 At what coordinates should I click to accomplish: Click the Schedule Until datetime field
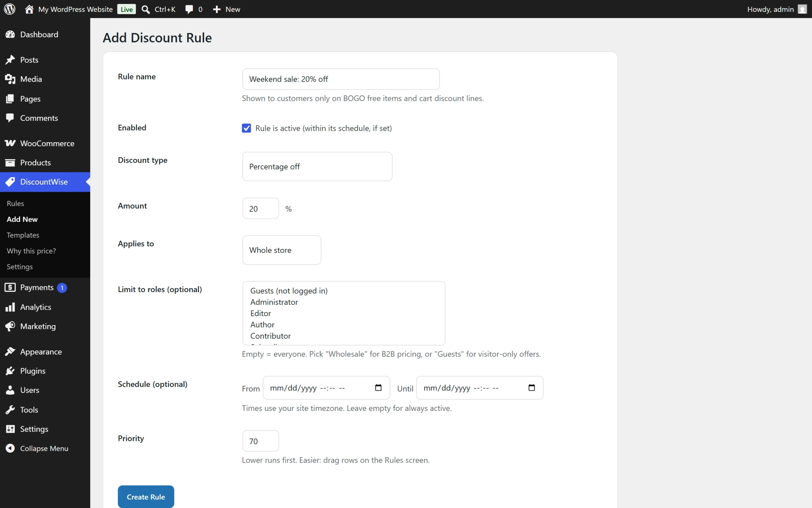(x=480, y=388)
